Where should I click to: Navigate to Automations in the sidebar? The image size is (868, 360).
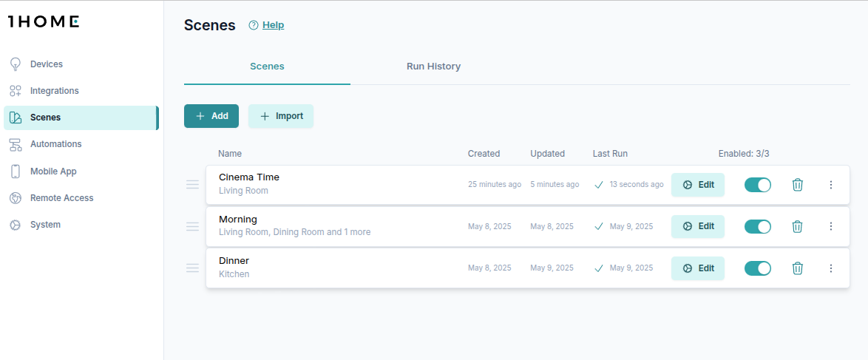tap(55, 144)
